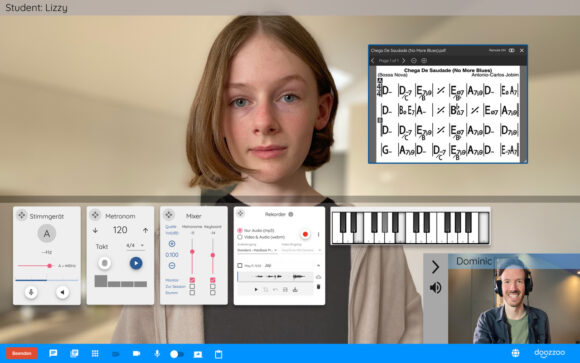This screenshot has height=363, width=580.
Task: Open the apps grid icon in toolbar
Action: (95, 354)
